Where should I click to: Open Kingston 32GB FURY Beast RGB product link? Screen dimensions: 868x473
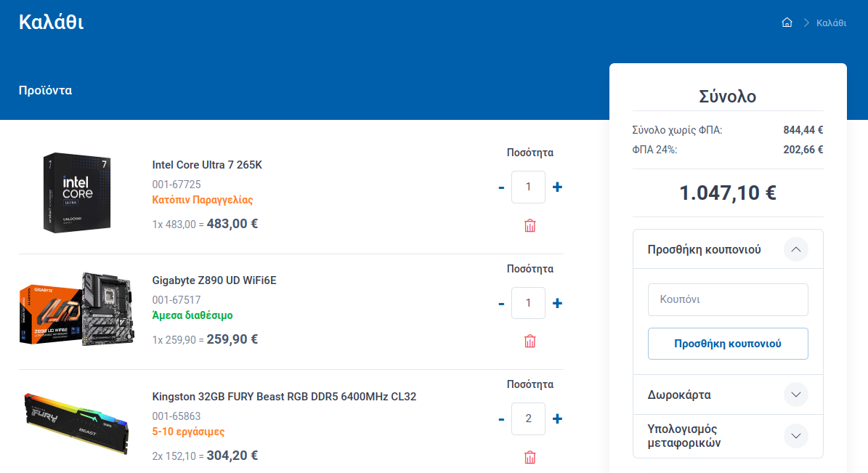[x=284, y=397]
